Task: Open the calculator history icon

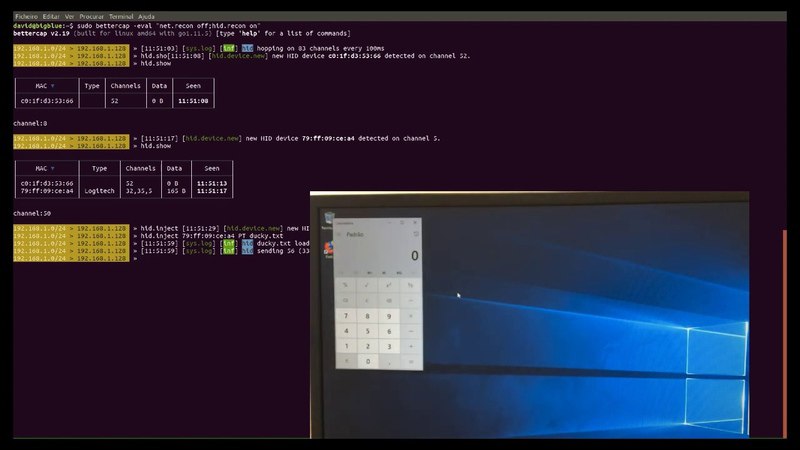Action: pyautogui.click(x=416, y=234)
